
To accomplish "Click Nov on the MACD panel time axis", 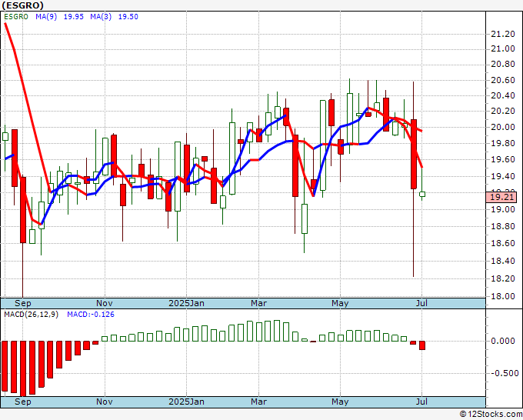I will tap(105, 402).
